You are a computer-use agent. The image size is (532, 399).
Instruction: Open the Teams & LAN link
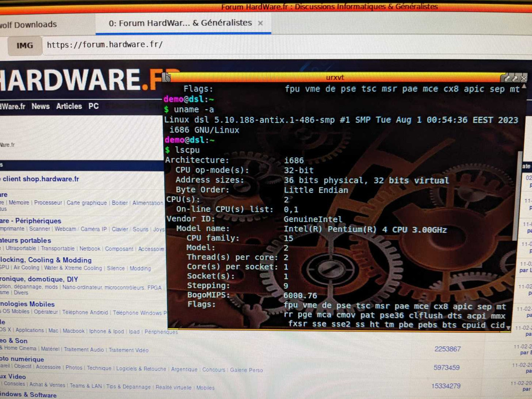coord(85,386)
